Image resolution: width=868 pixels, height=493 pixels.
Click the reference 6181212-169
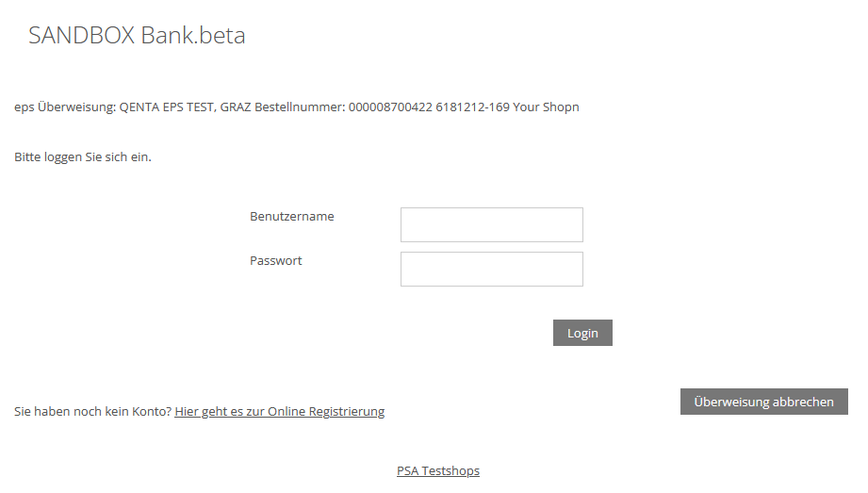pyautogui.click(x=473, y=107)
